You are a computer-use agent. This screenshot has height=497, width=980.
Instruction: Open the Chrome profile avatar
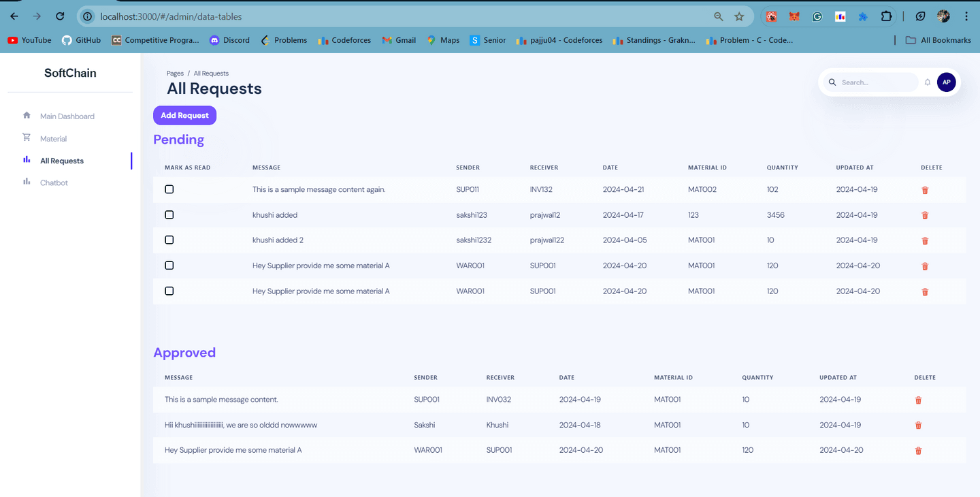943,16
